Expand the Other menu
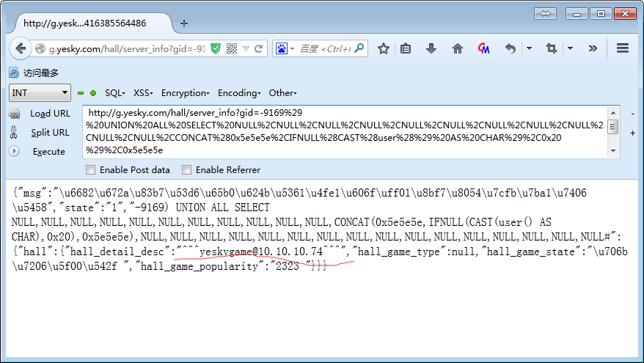This screenshot has height=363, width=644. tap(282, 93)
